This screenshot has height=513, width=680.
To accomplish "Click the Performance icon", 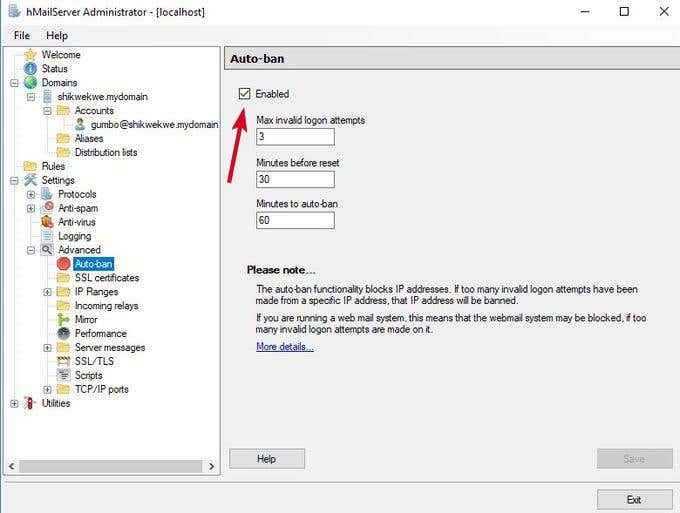I will click(x=63, y=333).
